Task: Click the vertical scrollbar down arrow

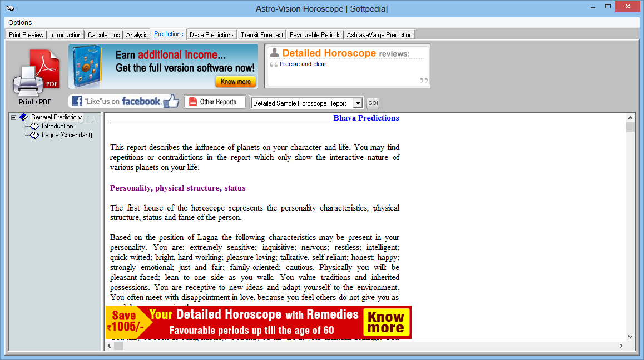Action: 631,337
